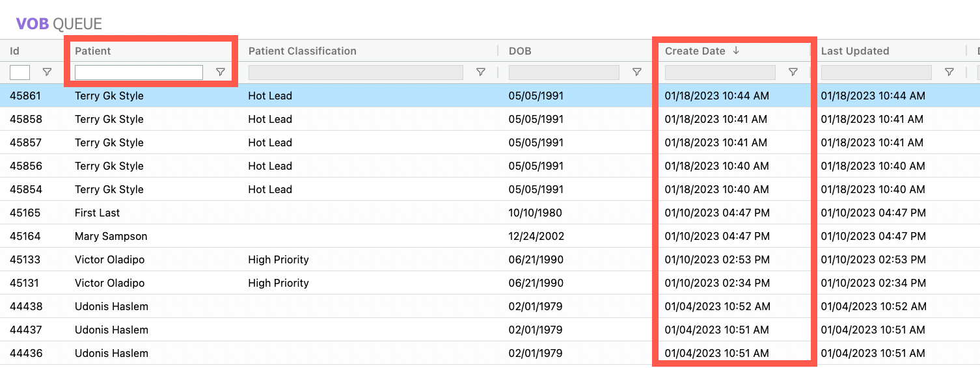This screenshot has height=368, width=980.
Task: Click the Patient Classification column header
Action: click(x=302, y=51)
